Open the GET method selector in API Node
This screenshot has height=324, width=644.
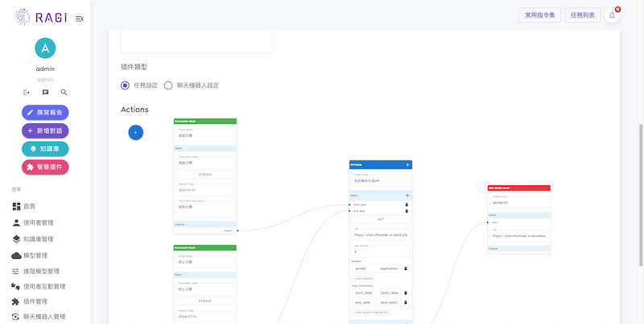(x=380, y=218)
